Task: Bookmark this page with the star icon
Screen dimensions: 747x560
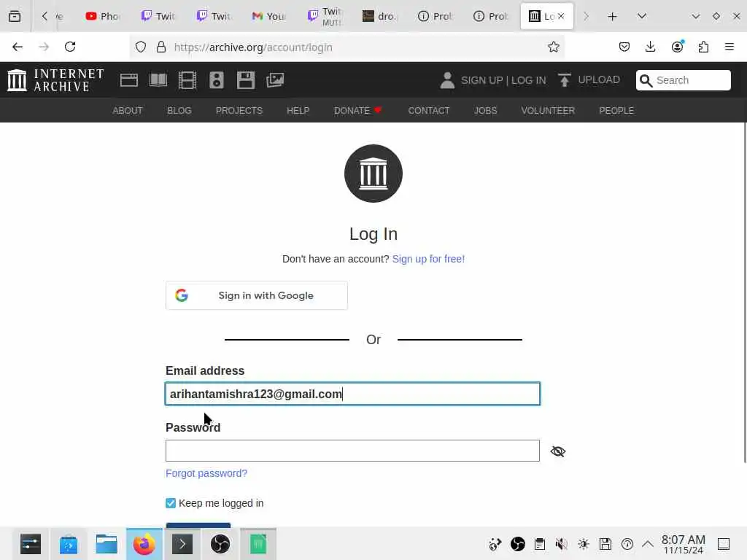Action: coord(553,47)
